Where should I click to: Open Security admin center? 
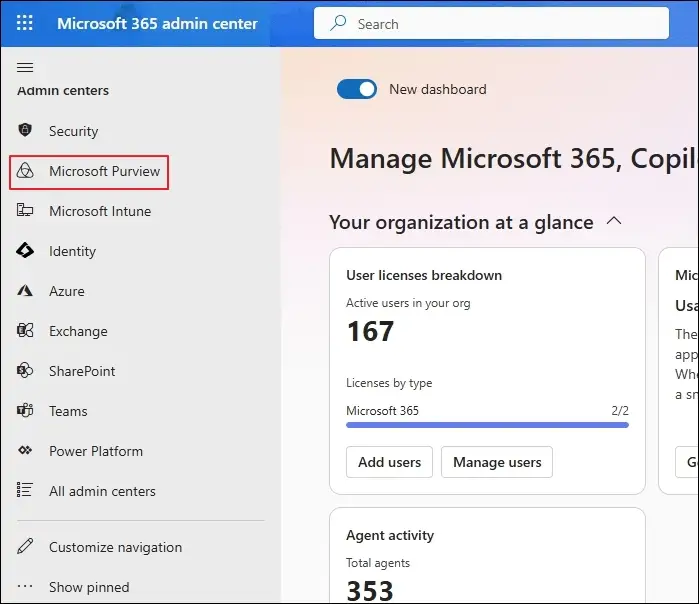(x=74, y=131)
